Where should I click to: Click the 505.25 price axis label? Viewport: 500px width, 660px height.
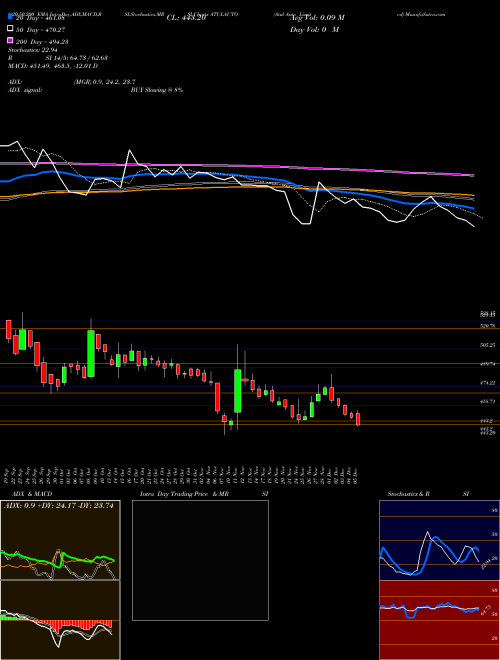[489, 345]
